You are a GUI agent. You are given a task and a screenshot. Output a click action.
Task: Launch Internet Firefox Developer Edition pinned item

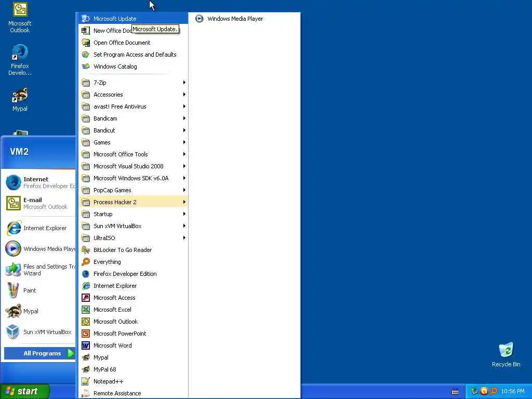pos(39,182)
